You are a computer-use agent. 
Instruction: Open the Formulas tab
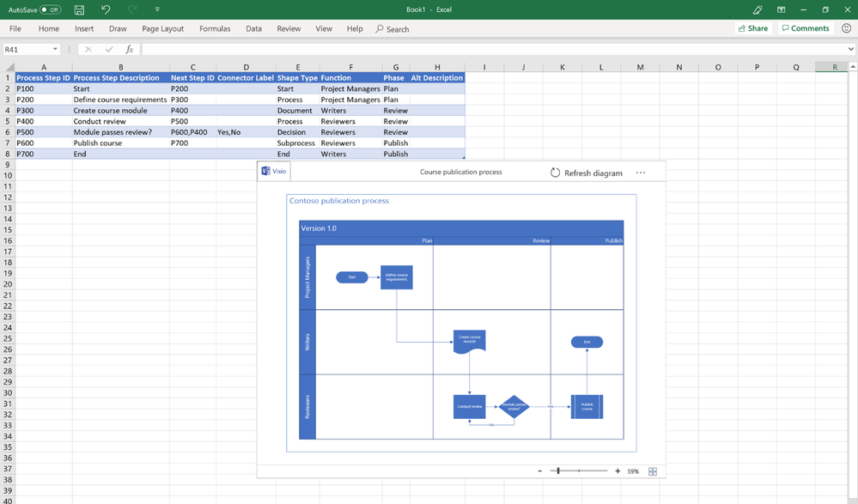click(x=215, y=28)
